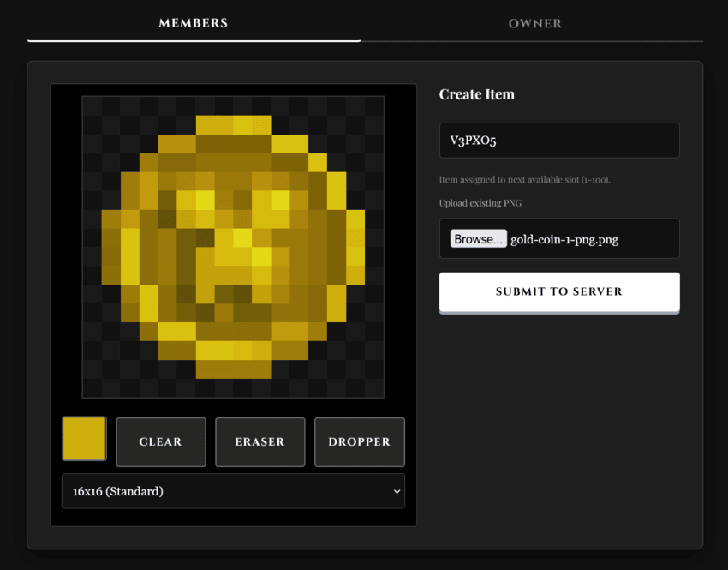Clear the pixel canvas
Viewport: 728px width, 570px height.
[x=161, y=441]
